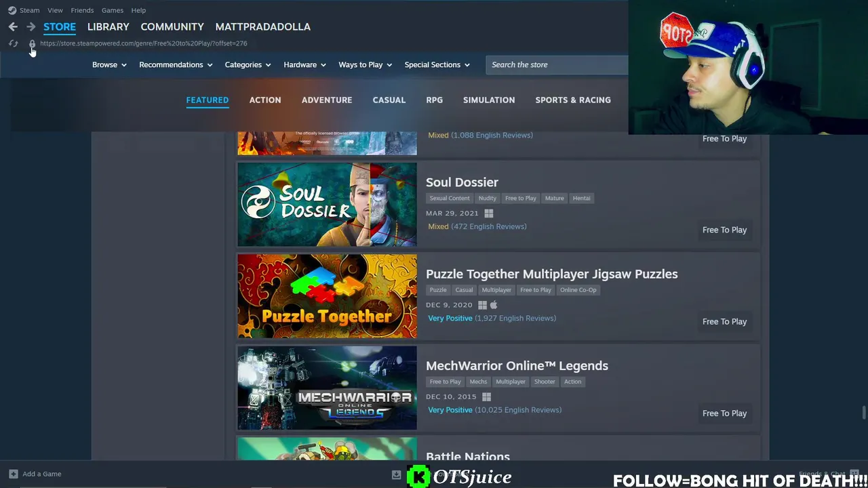Image resolution: width=868 pixels, height=488 pixels.
Task: Open the Steam menu
Action: [x=29, y=10]
